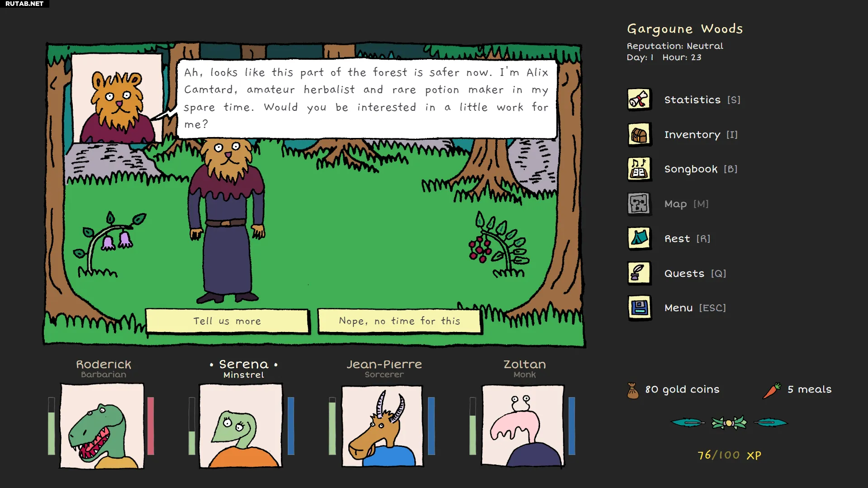The height and width of the screenshot is (488, 868).
Task: Select Jean-Pierre the Sorcerer's portrait
Action: point(383,426)
